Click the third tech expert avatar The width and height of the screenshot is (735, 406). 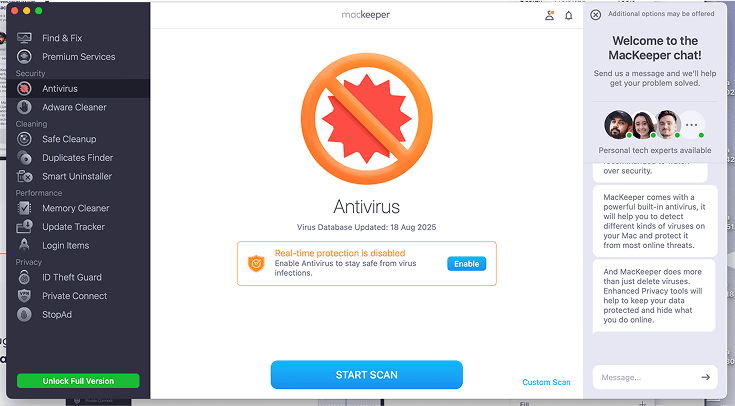pos(668,125)
